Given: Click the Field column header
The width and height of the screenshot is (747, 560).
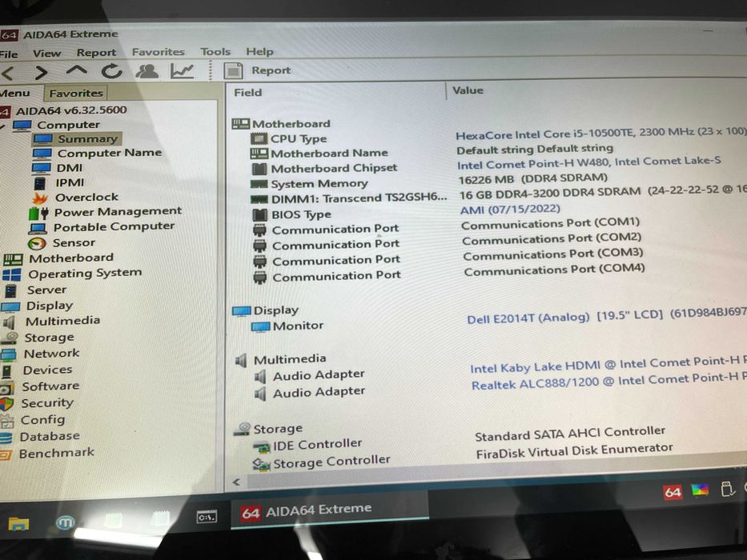Looking at the screenshot, I should (247, 92).
